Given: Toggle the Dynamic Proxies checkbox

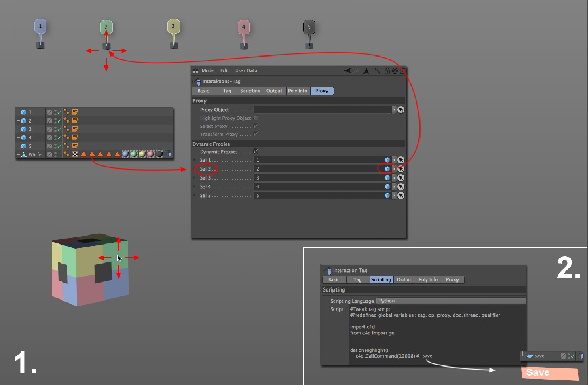Looking at the screenshot, I should click(x=256, y=152).
